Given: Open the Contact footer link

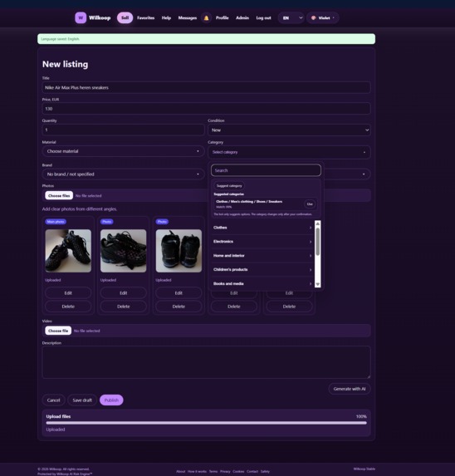Looking at the screenshot, I should pyautogui.click(x=252, y=472).
